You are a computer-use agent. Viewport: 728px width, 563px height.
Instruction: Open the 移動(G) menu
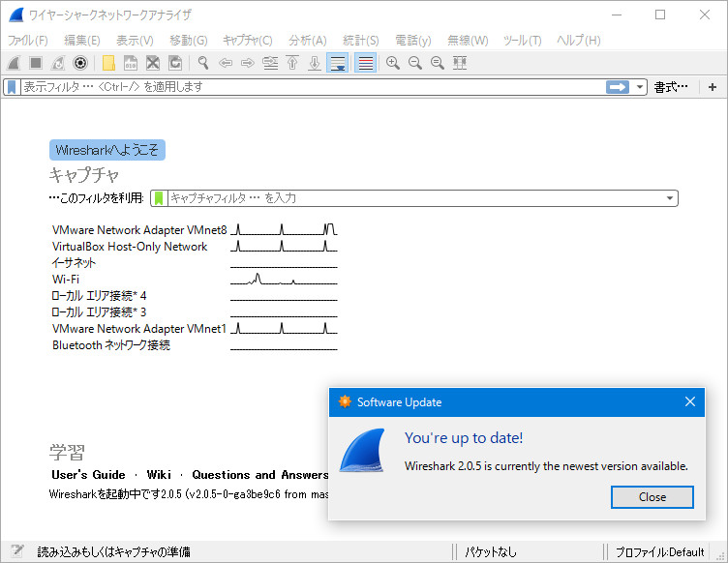point(189,41)
